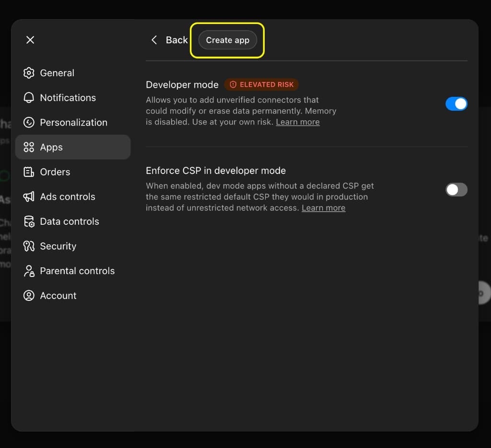Click the Personalization icon in sidebar

[29, 122]
